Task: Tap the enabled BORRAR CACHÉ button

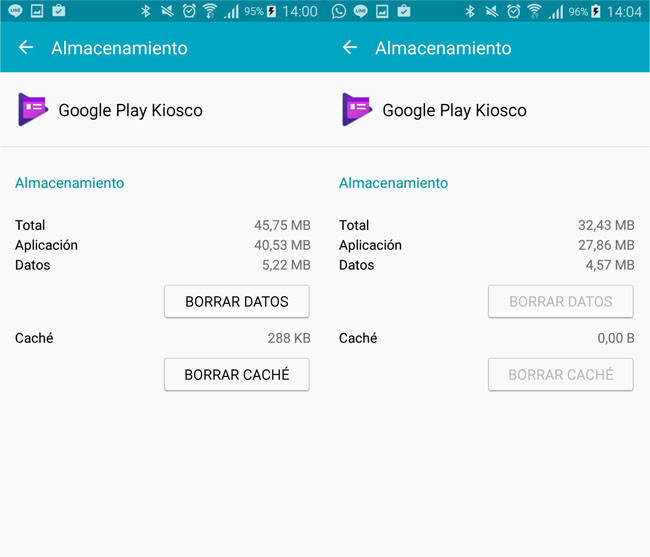Action: tap(237, 374)
